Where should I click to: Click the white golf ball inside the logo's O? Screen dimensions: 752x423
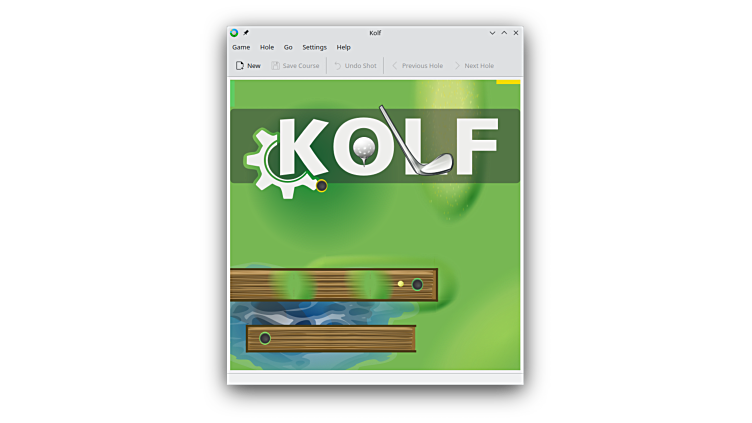pos(365,149)
